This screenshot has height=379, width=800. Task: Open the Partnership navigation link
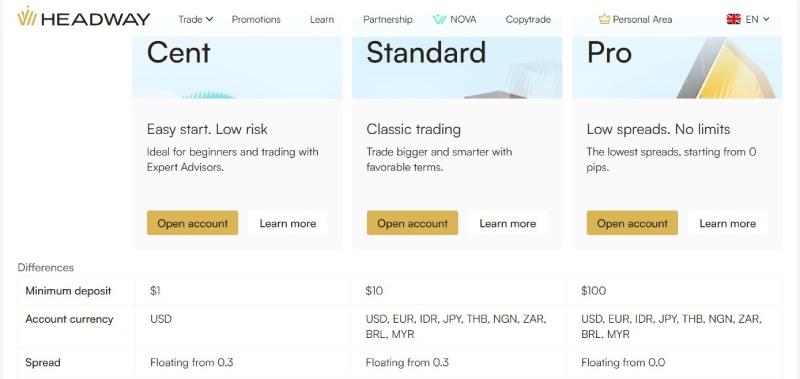tap(388, 19)
